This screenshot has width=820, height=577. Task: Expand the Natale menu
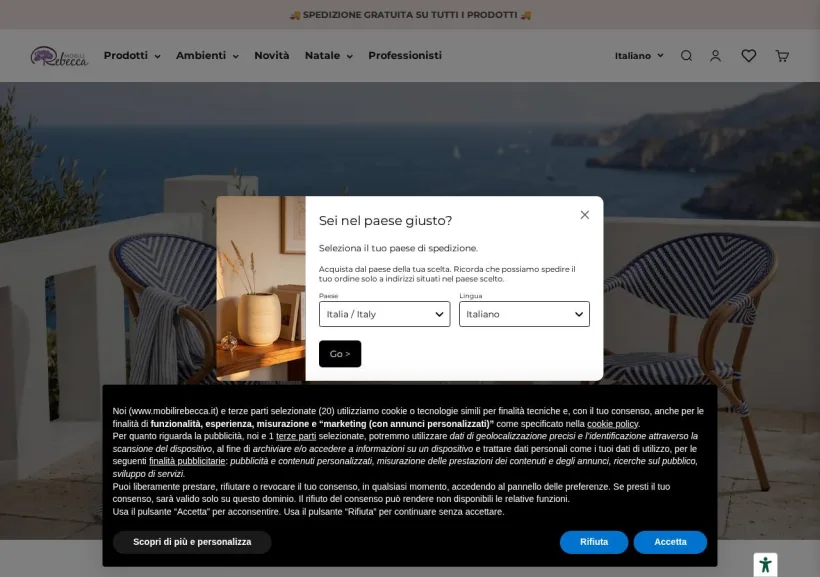pyautogui.click(x=328, y=55)
